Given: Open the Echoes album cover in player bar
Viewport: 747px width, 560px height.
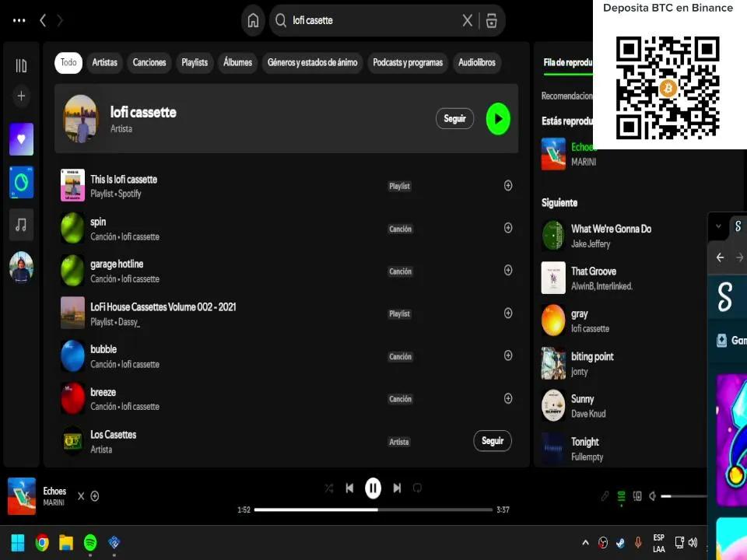Looking at the screenshot, I should [22, 496].
